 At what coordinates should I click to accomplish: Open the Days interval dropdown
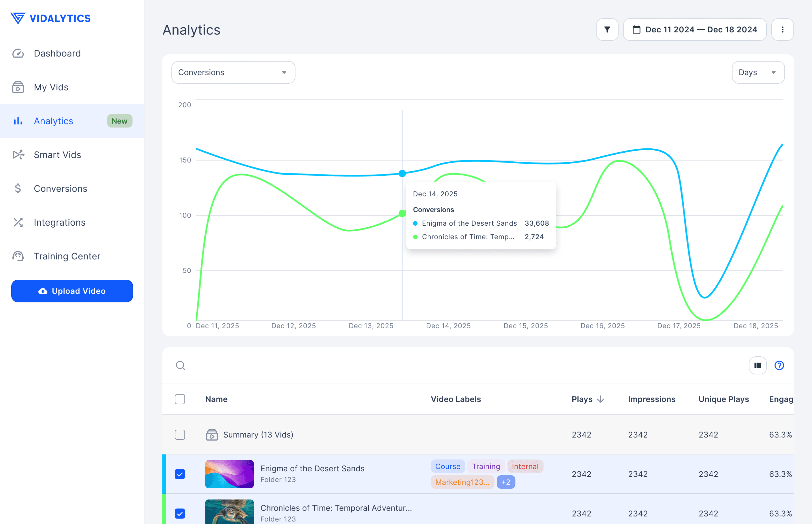click(x=758, y=73)
